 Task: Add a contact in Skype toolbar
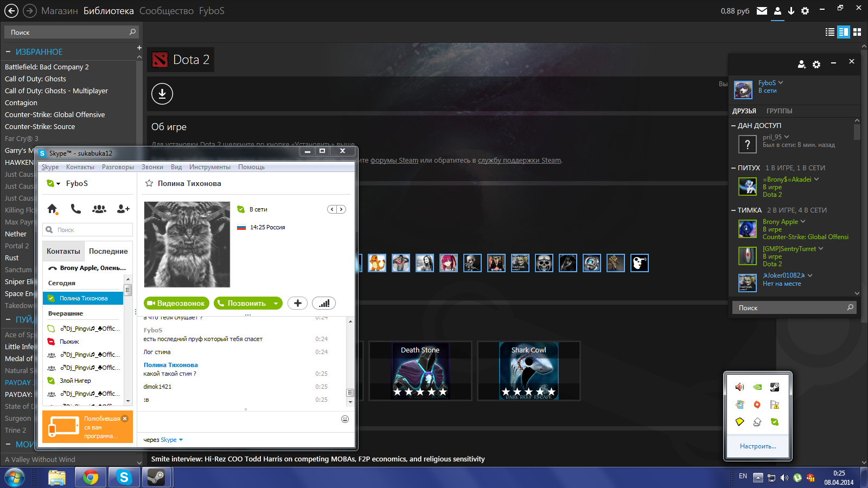pyautogui.click(x=123, y=209)
